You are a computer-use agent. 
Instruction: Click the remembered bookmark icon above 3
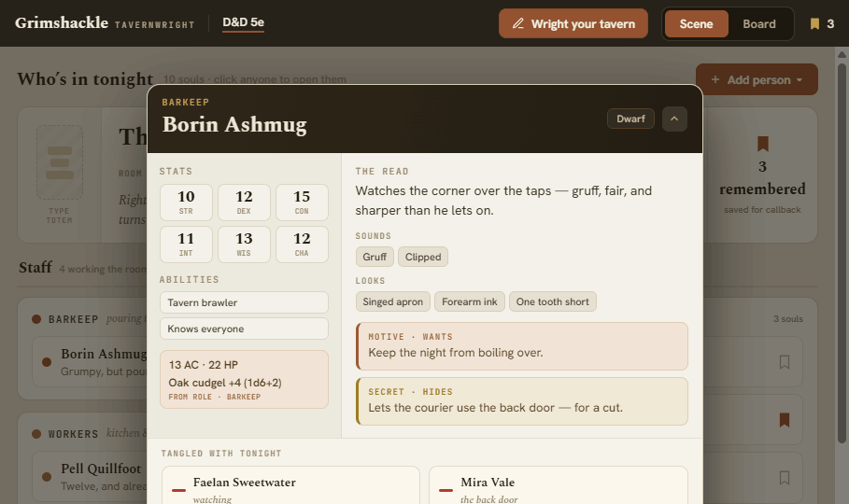(x=762, y=144)
